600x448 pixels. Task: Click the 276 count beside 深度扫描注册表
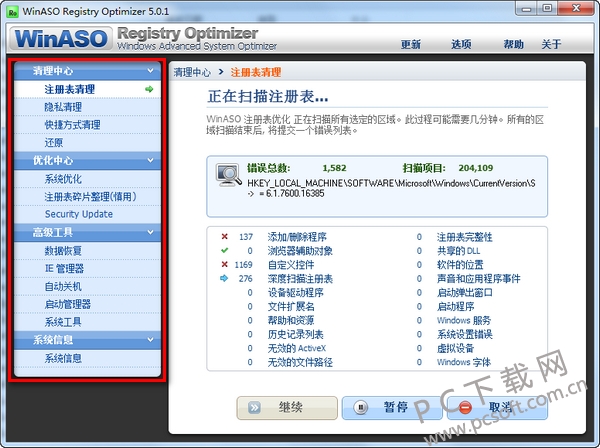246,279
